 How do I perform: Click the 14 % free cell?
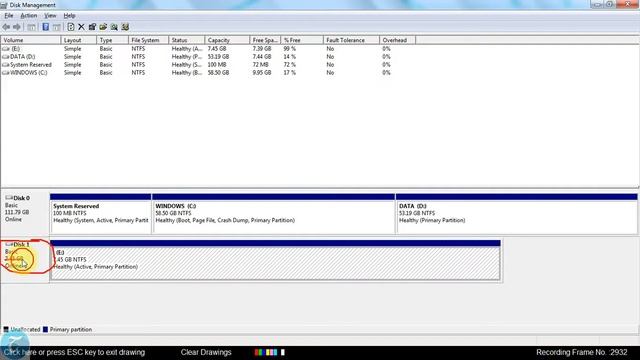[x=290, y=57]
